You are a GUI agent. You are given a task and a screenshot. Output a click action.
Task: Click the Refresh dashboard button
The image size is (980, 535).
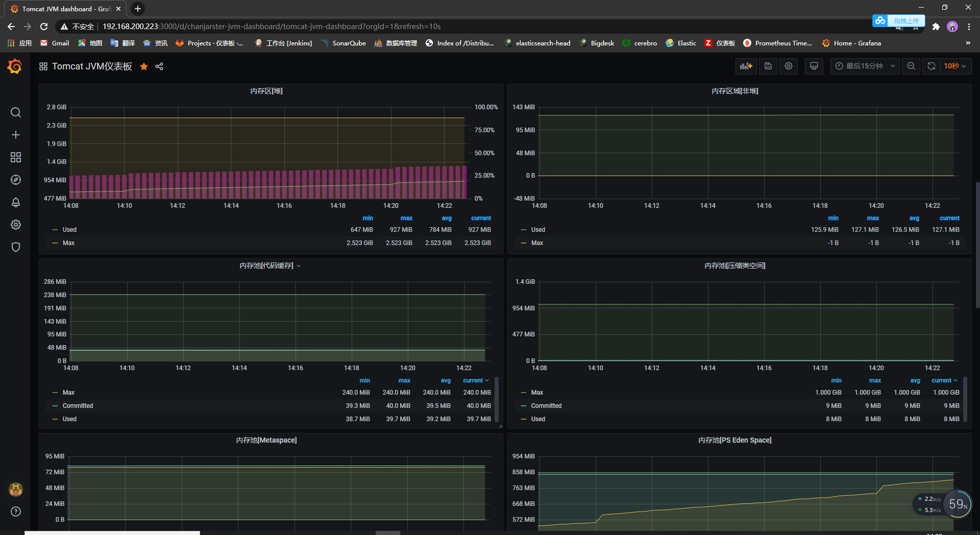(932, 66)
